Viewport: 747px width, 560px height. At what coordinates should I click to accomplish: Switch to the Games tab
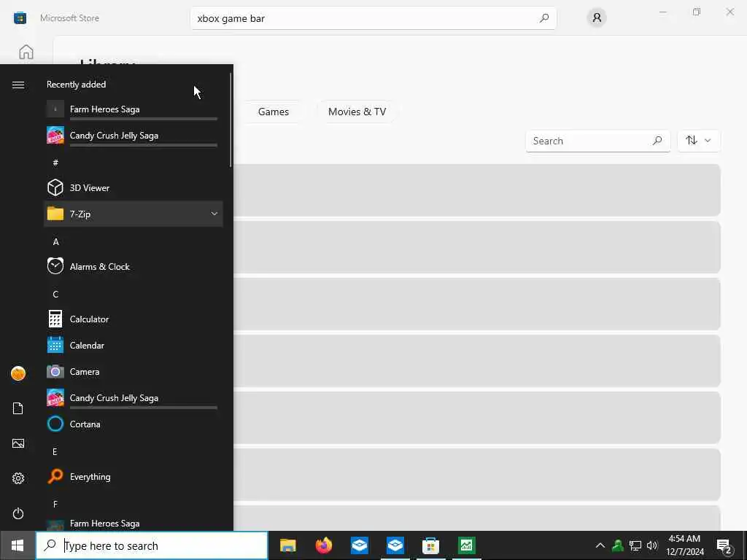coord(274,112)
